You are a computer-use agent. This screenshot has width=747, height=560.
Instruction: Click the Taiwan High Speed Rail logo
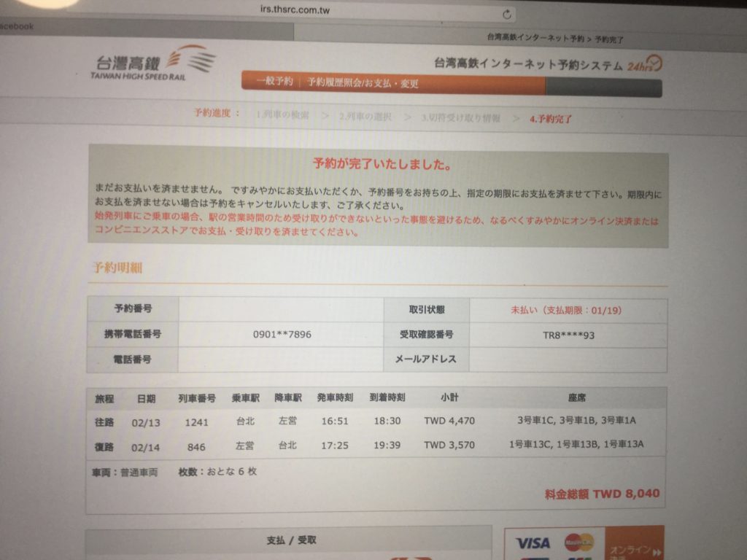pos(154,63)
